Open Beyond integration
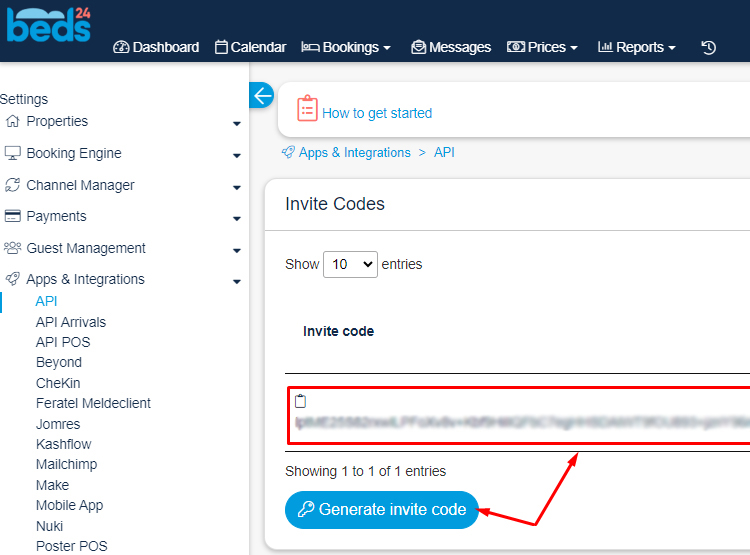The image size is (750, 555). (59, 363)
